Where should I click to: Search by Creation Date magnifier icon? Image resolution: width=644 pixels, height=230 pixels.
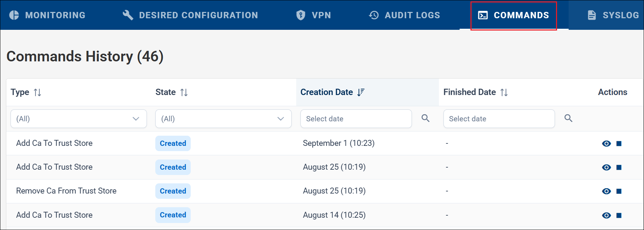click(425, 118)
